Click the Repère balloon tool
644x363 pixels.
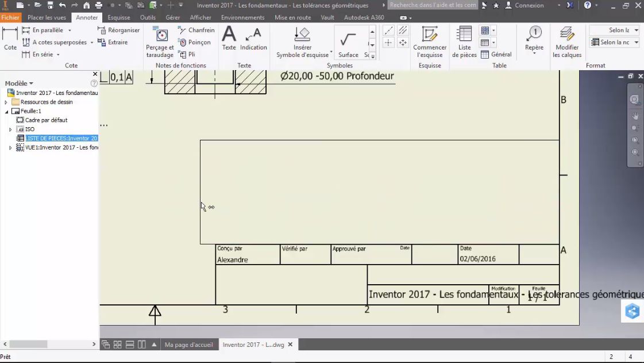pos(534,38)
